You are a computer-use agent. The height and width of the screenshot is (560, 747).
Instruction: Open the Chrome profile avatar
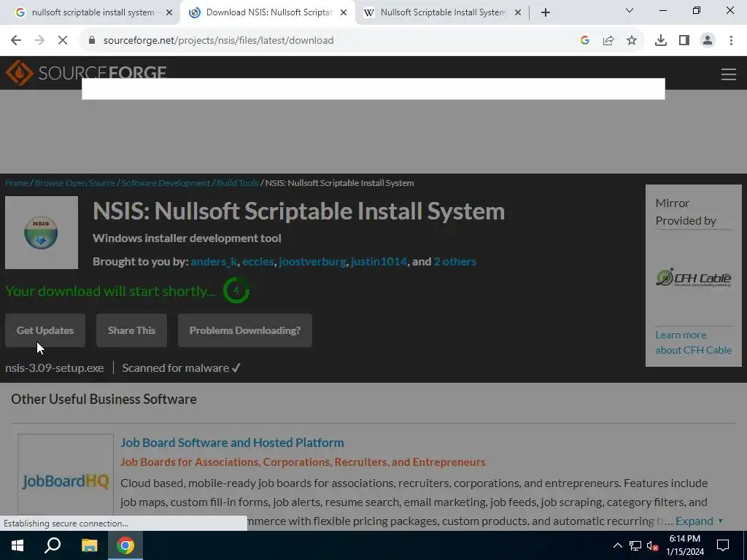[708, 41]
